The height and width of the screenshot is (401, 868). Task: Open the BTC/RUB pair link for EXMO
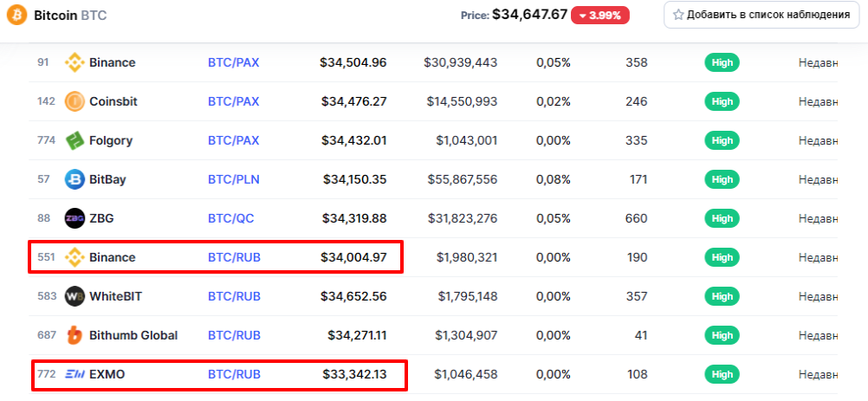pyautogui.click(x=234, y=374)
